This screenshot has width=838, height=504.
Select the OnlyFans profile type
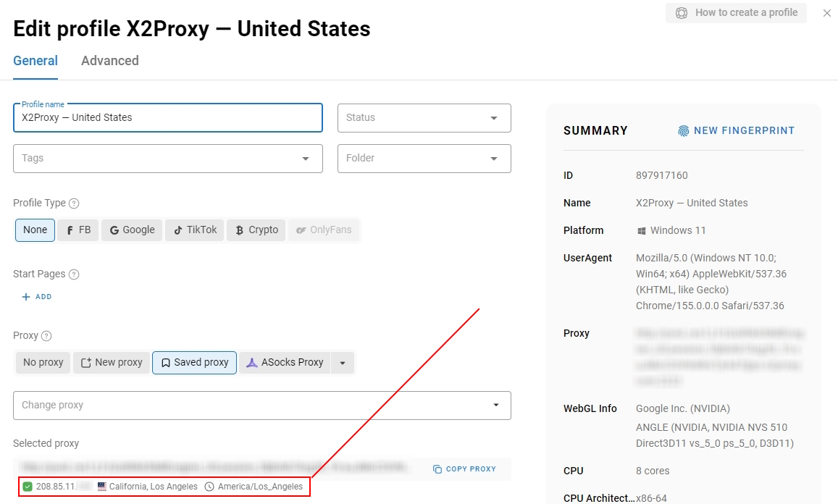[x=324, y=230]
